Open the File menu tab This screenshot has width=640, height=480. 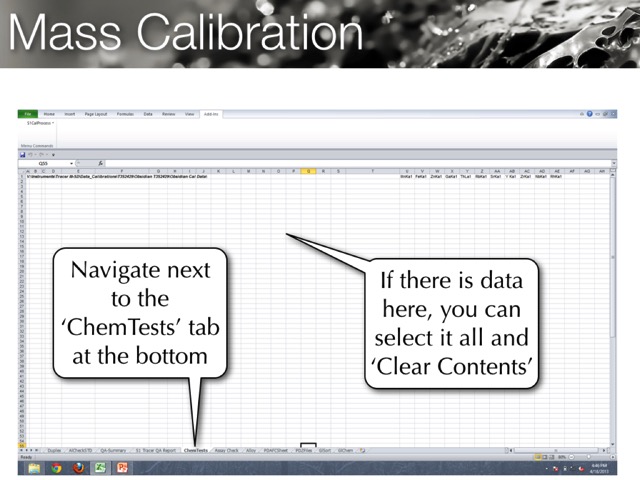pyautogui.click(x=27, y=115)
